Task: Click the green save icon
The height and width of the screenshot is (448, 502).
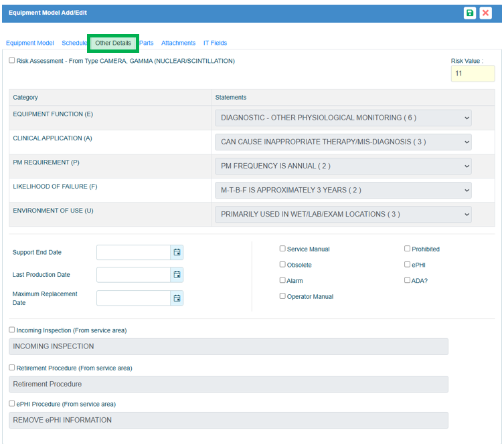Action: (x=470, y=13)
